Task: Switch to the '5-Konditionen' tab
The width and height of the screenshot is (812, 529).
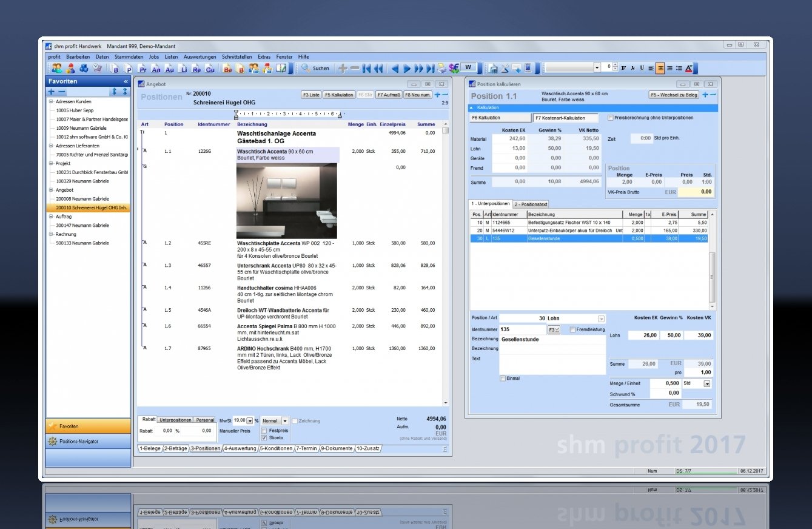Action: 276,448
